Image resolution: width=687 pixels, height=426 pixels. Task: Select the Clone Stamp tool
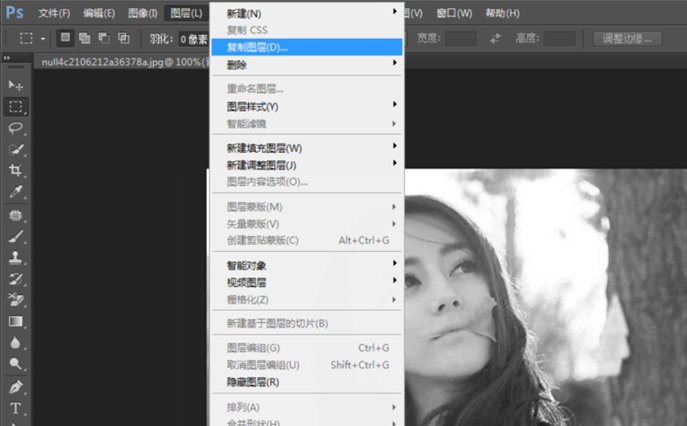point(16,258)
